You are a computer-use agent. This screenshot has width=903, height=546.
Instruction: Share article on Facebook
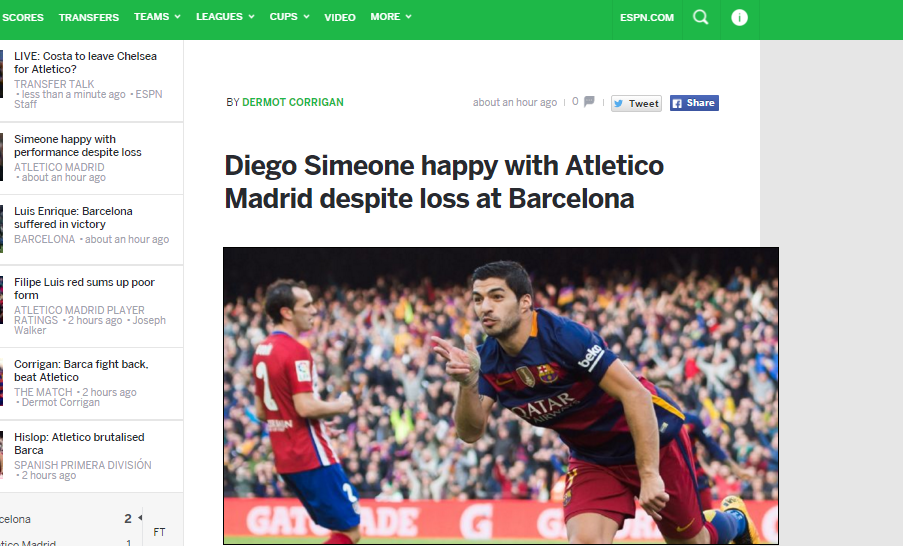[694, 103]
